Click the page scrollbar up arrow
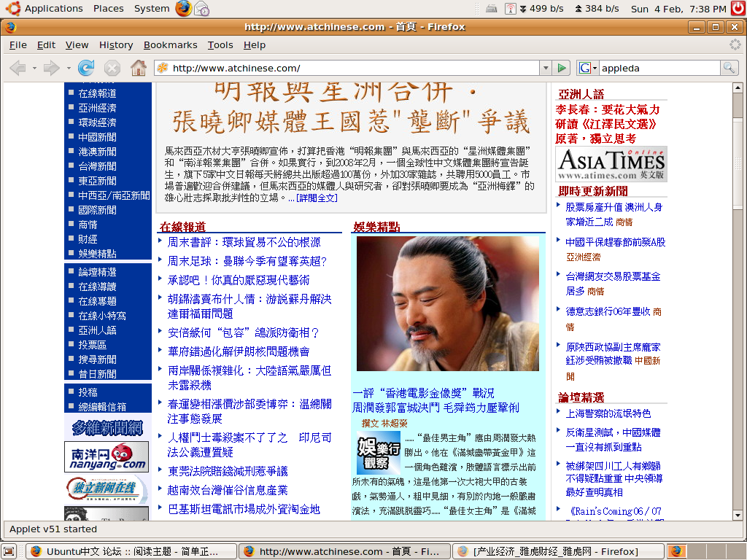This screenshot has width=747, height=560. click(x=738, y=87)
